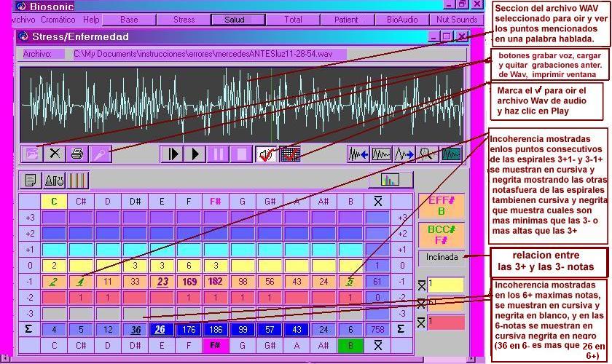Click the microphone record voice icon
Image resolution: width=612 pixels, height=364 pixels.
pos(99,154)
